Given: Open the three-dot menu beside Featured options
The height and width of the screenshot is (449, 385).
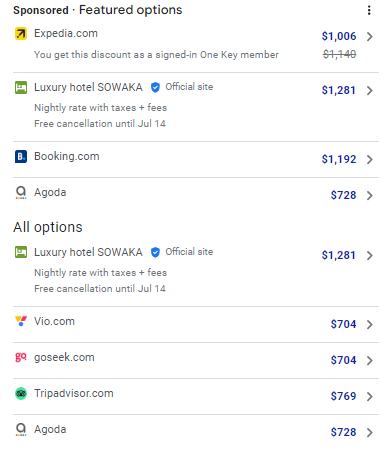Looking at the screenshot, I should tap(369, 10).
